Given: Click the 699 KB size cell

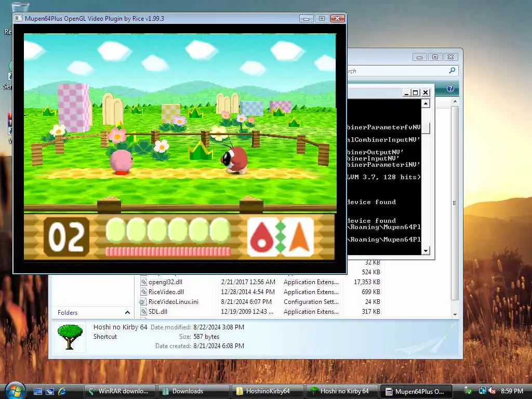Looking at the screenshot, I should [x=371, y=292].
